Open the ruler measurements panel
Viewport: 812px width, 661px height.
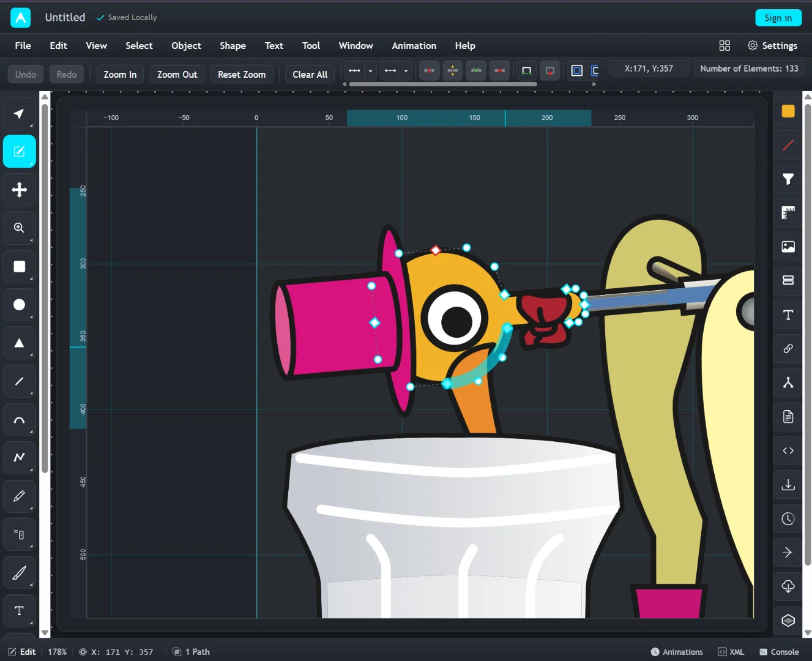pyautogui.click(x=788, y=212)
